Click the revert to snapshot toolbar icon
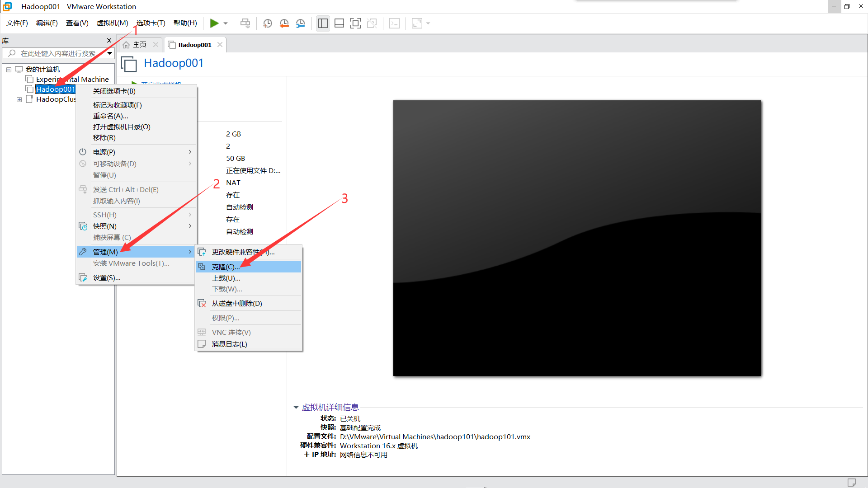This screenshot has width=868, height=488. [x=284, y=23]
